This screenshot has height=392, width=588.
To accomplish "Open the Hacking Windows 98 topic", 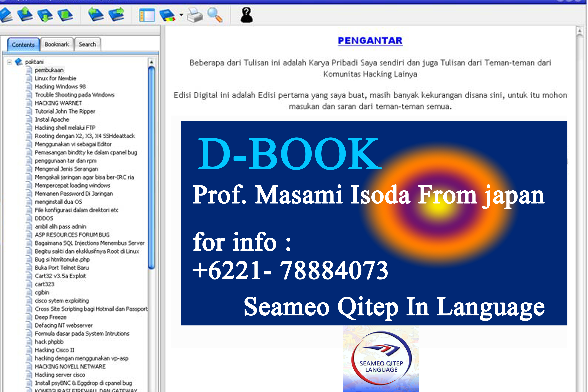I will (60, 87).
